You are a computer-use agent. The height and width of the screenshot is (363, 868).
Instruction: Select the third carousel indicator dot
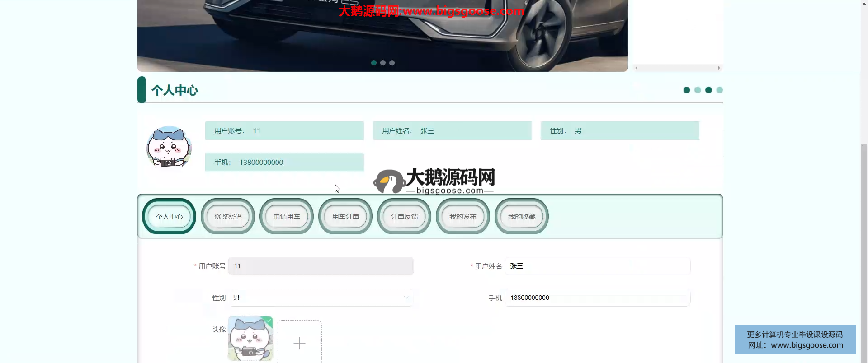point(392,63)
